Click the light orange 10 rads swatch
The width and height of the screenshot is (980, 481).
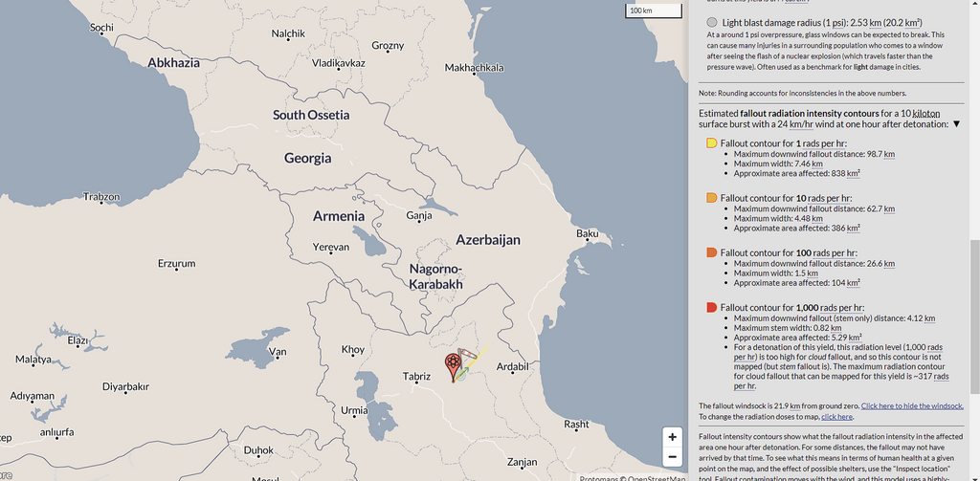(711, 198)
